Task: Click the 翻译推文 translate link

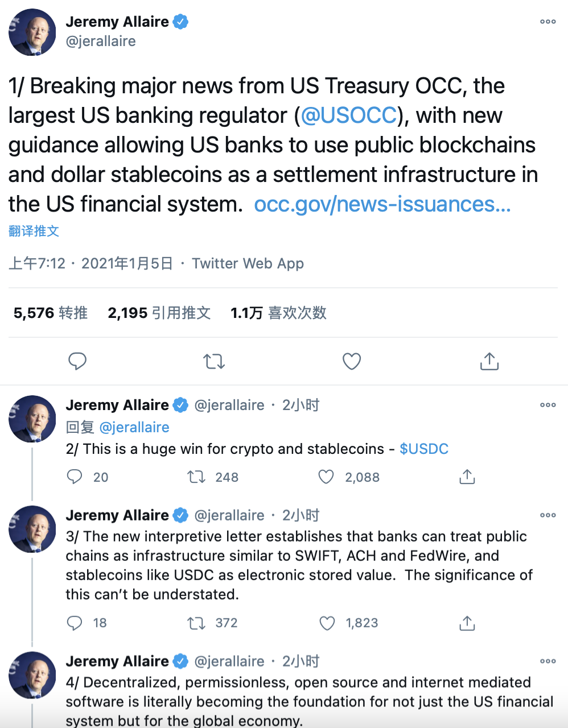Action: tap(32, 231)
